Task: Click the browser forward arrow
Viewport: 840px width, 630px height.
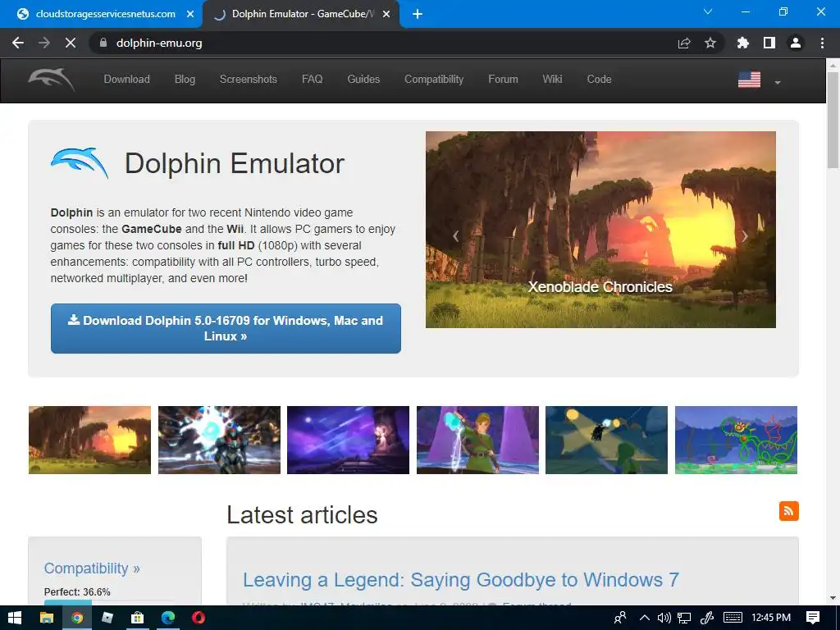Action: point(44,43)
